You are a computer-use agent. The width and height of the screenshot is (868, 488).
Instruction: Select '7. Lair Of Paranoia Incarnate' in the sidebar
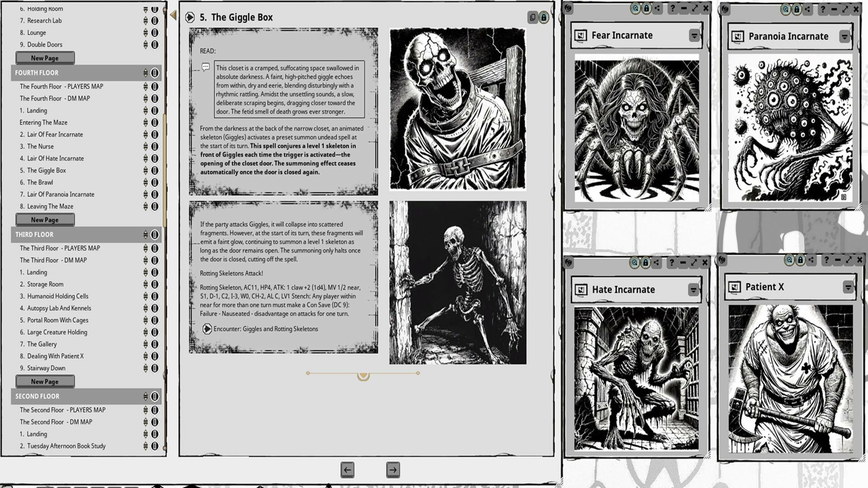[x=59, y=194]
